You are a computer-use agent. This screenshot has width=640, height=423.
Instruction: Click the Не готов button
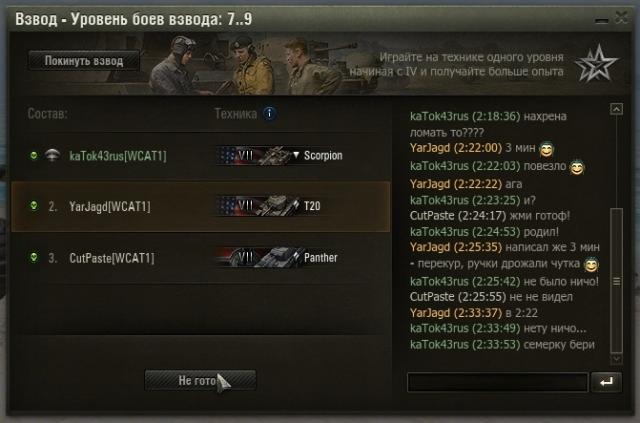pos(200,380)
